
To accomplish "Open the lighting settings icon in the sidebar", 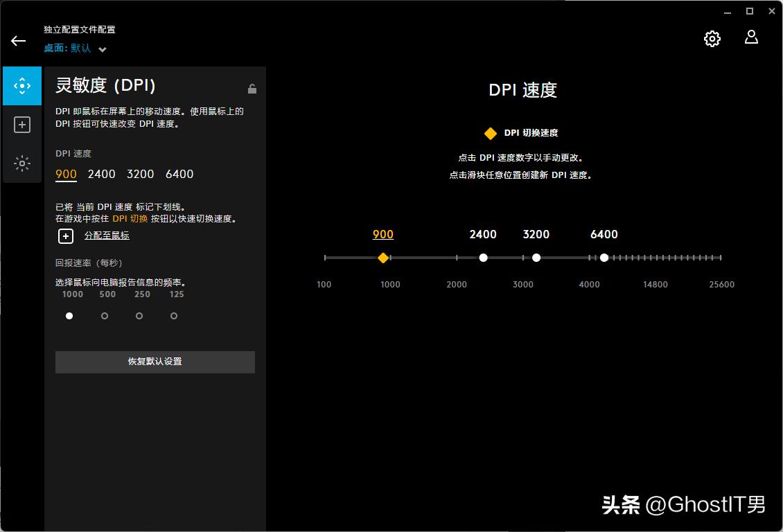I will click(22, 163).
